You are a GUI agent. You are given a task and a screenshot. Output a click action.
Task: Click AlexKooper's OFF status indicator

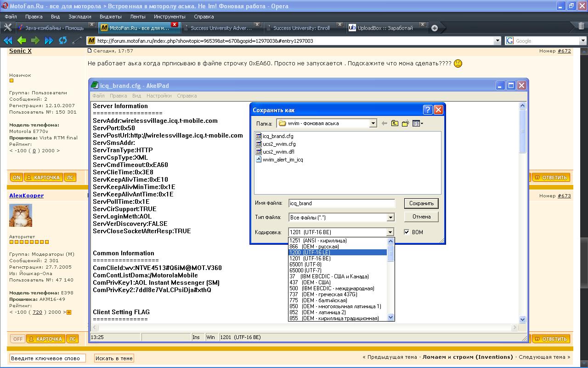click(x=17, y=339)
